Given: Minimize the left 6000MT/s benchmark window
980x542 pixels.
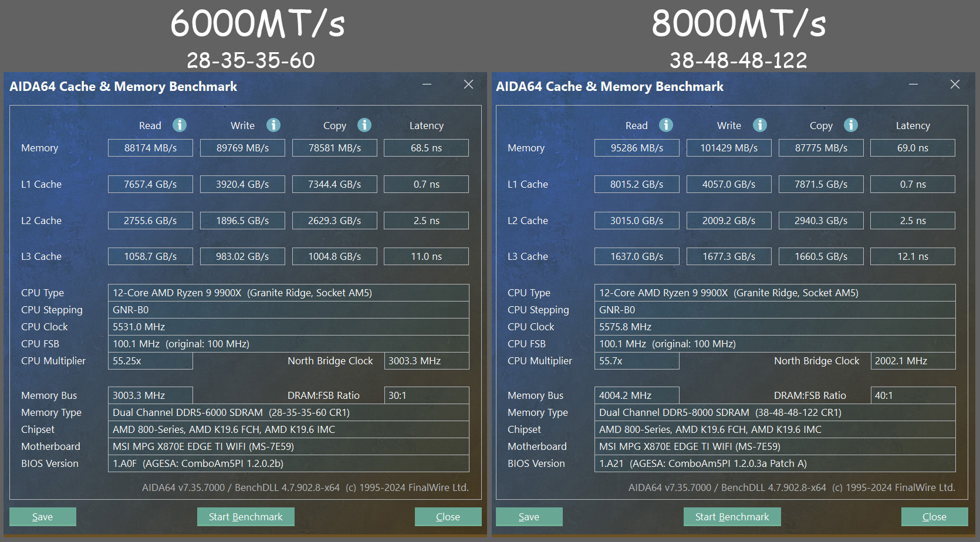Looking at the screenshot, I should (427, 84).
